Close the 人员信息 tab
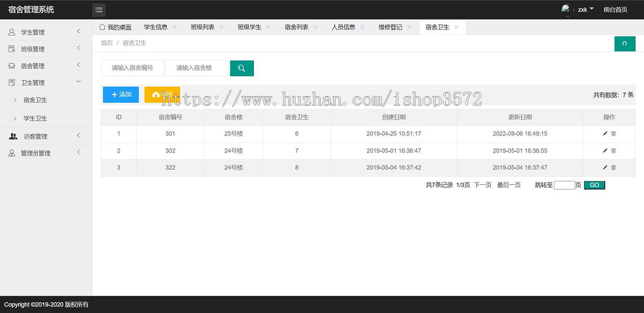 click(362, 27)
